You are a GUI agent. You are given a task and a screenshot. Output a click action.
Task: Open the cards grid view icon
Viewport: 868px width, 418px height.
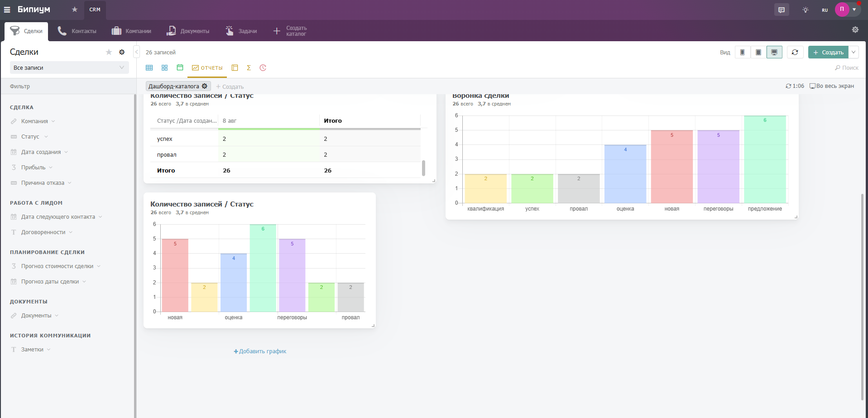[164, 68]
